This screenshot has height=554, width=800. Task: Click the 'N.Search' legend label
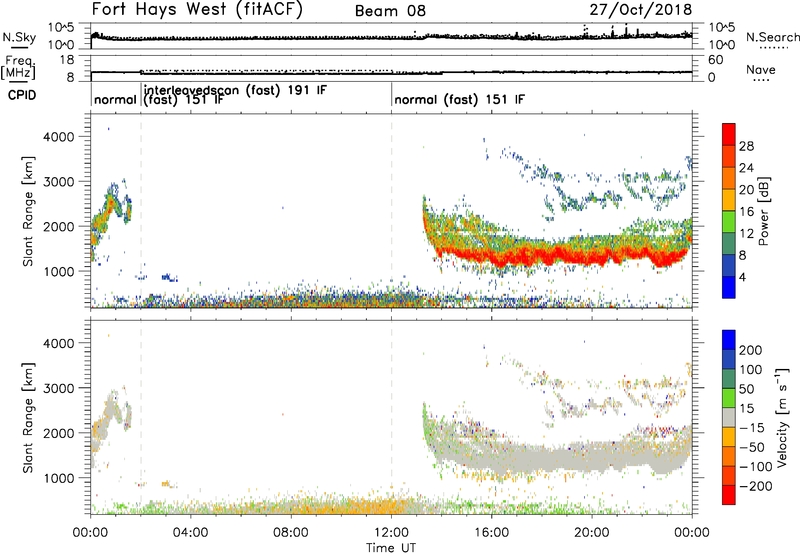[x=772, y=37]
